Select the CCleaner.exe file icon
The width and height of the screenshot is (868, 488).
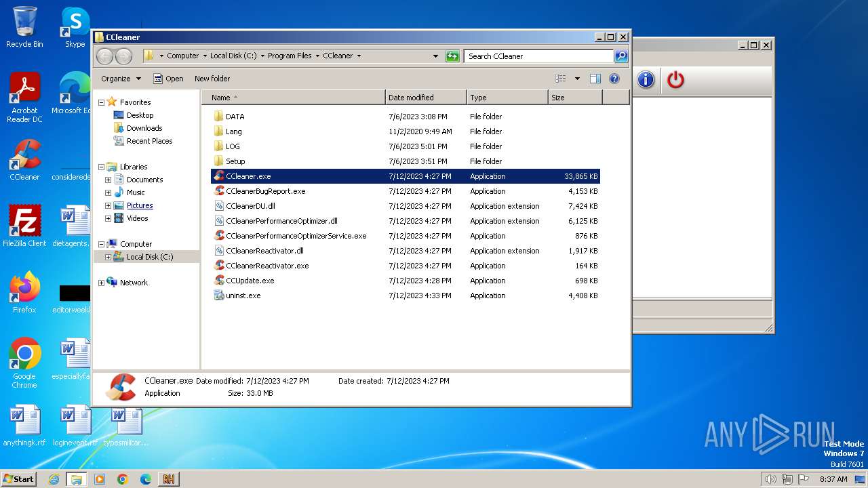pyautogui.click(x=218, y=176)
